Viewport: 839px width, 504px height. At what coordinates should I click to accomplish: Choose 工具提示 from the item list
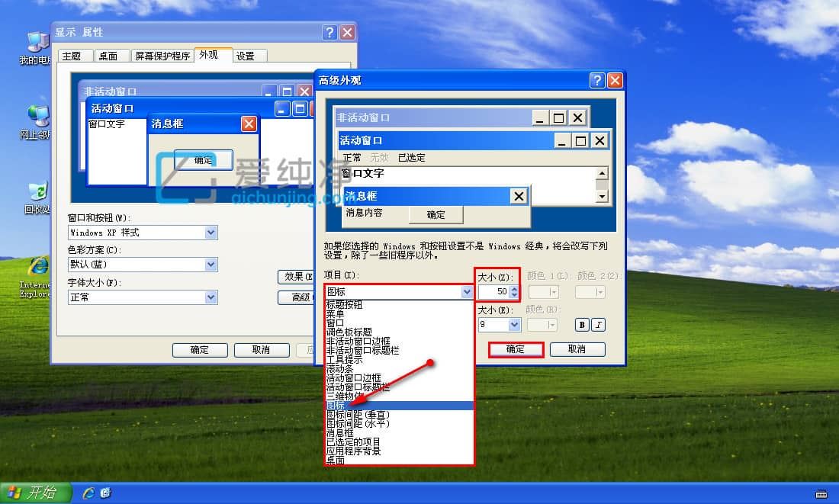coord(399,360)
